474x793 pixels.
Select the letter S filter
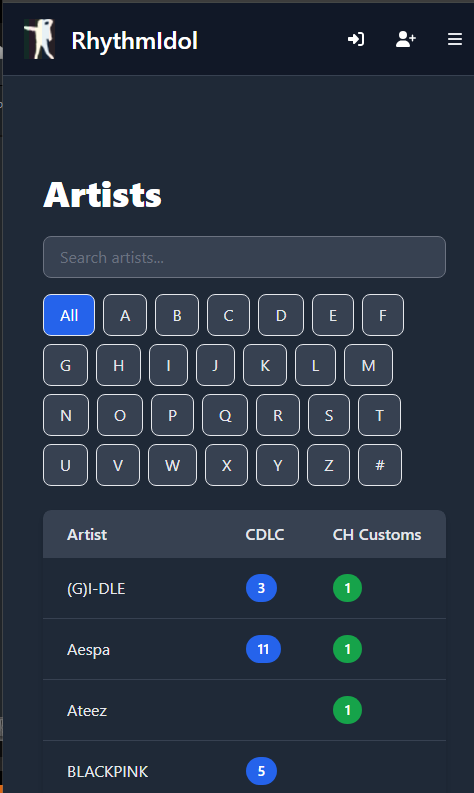tap(329, 415)
